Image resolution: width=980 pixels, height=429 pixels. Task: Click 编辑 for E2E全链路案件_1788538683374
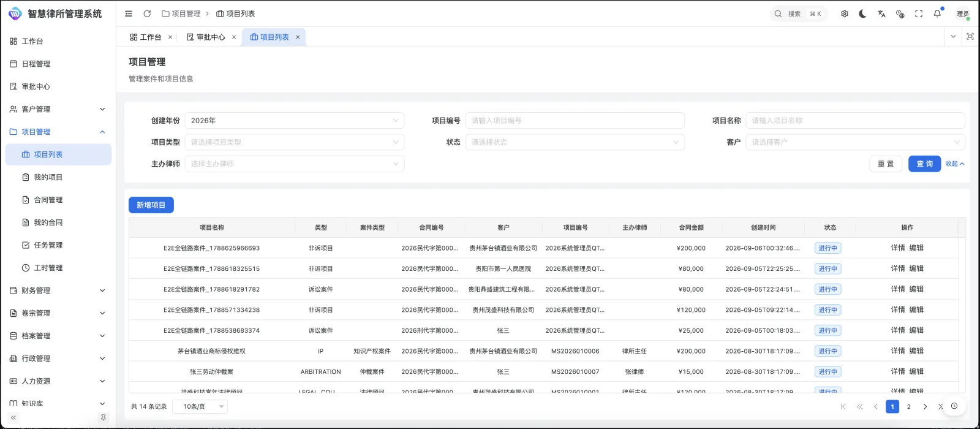click(x=916, y=330)
